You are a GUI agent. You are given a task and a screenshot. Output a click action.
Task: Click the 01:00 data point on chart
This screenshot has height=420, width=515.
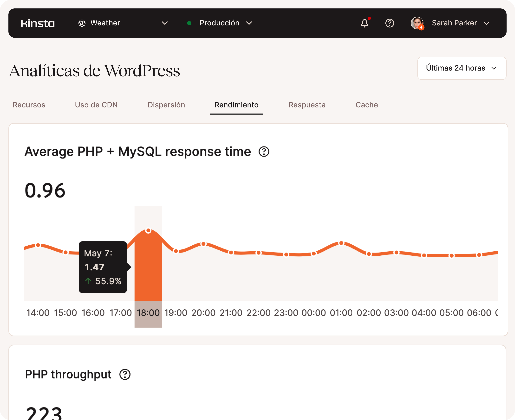(341, 243)
